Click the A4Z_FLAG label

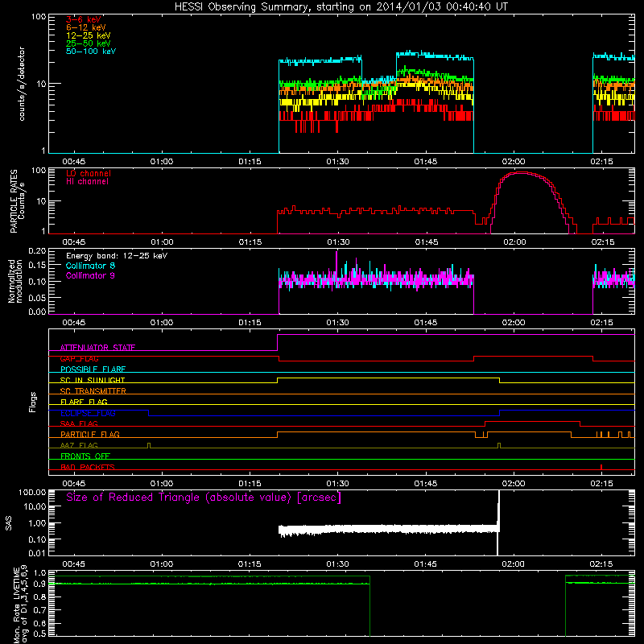pyautogui.click(x=79, y=445)
